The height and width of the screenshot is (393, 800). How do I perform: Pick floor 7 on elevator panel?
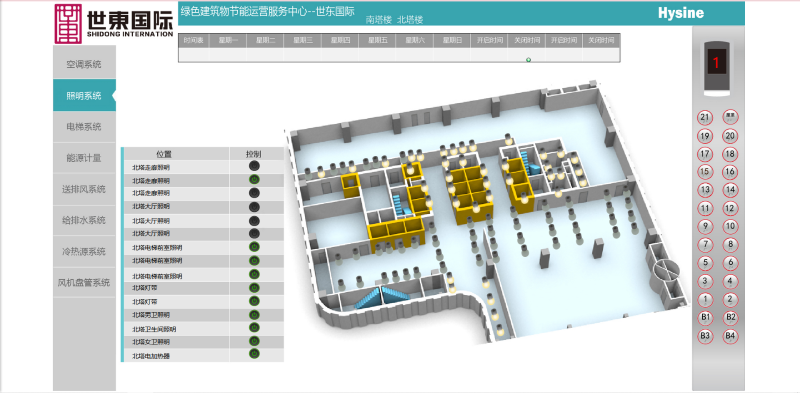pos(705,244)
